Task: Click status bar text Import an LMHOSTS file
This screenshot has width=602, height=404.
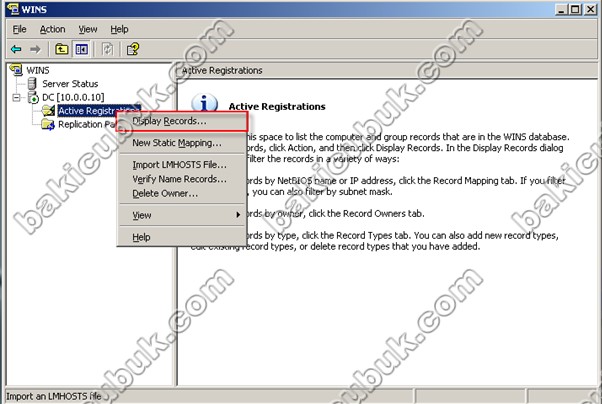Action: (x=54, y=396)
